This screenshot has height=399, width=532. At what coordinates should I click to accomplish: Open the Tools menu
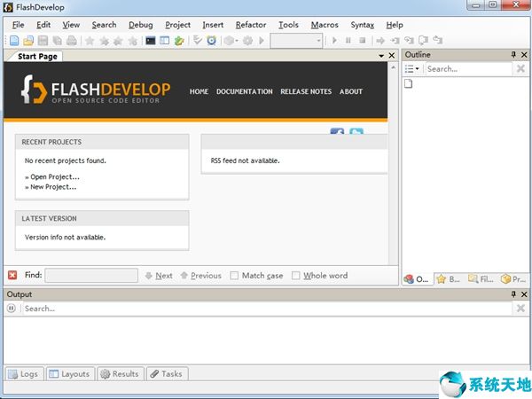click(288, 25)
